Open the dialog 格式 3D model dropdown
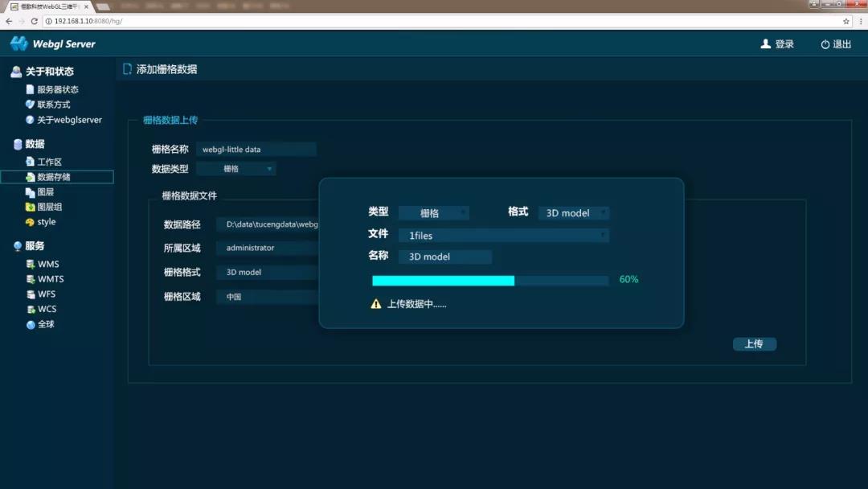 point(574,212)
